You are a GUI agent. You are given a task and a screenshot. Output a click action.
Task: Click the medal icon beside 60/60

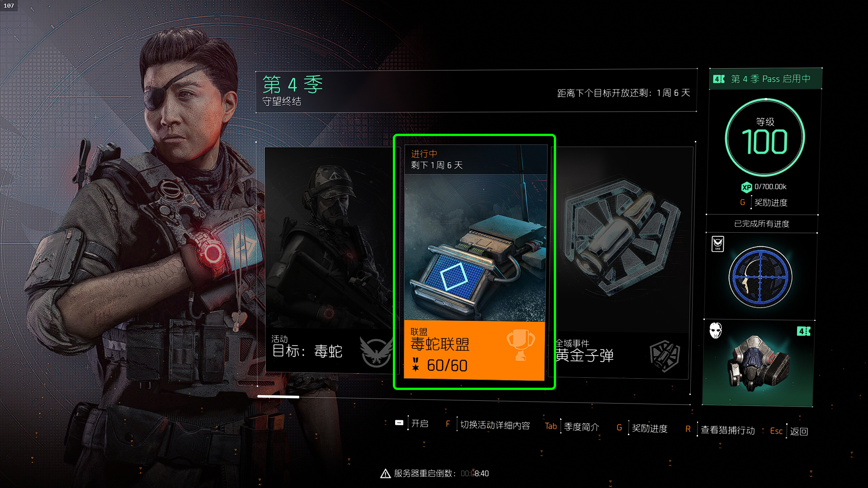415,365
